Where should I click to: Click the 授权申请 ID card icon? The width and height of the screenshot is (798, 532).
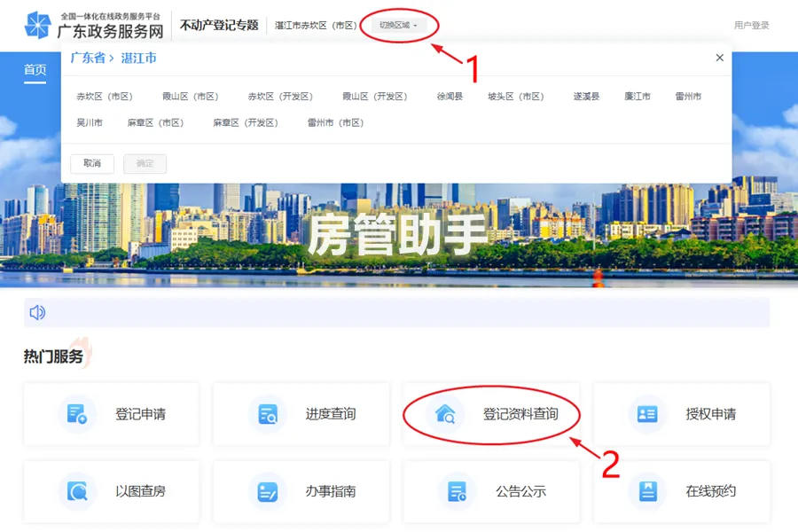coord(647,414)
